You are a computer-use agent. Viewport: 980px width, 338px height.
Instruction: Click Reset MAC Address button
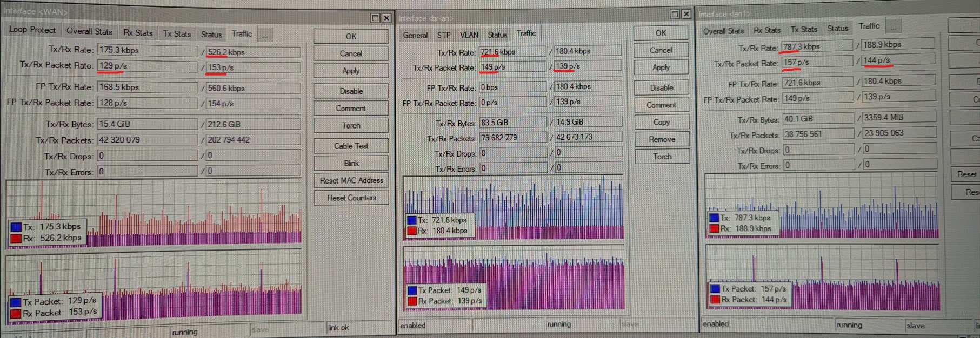[351, 180]
